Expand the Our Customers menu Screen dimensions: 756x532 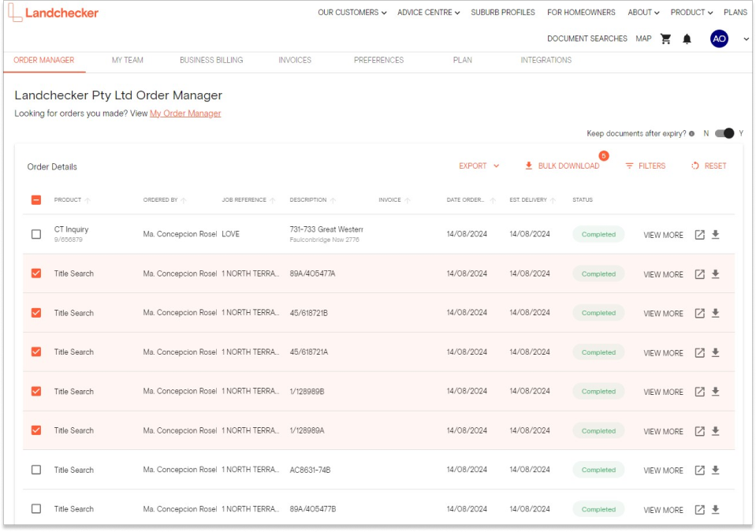[352, 13]
